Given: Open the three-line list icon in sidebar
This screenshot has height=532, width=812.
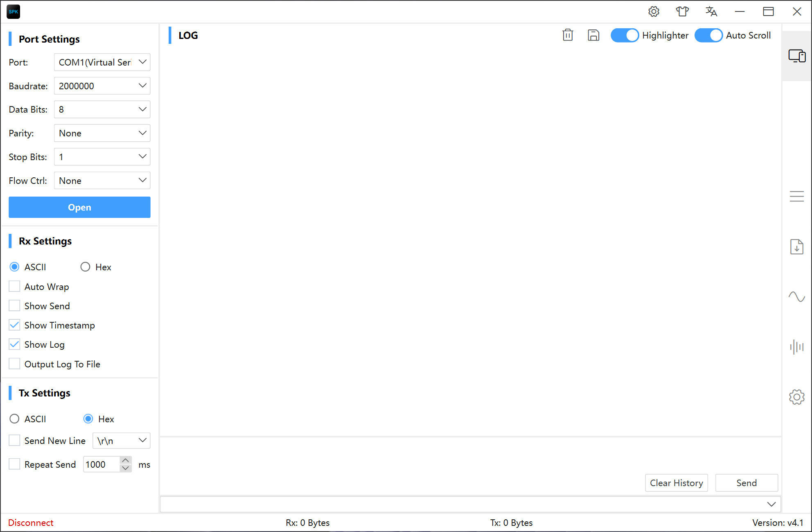Looking at the screenshot, I should point(797,197).
